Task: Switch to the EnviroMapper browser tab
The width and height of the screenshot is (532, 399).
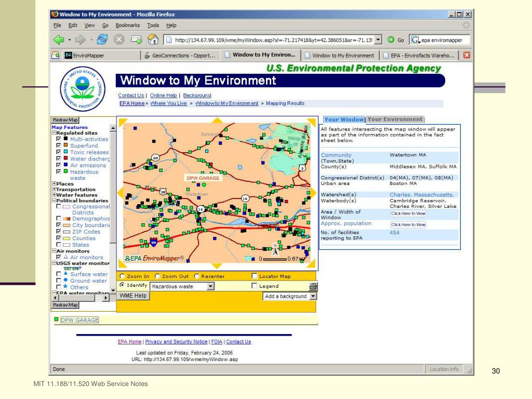Action: [101, 55]
